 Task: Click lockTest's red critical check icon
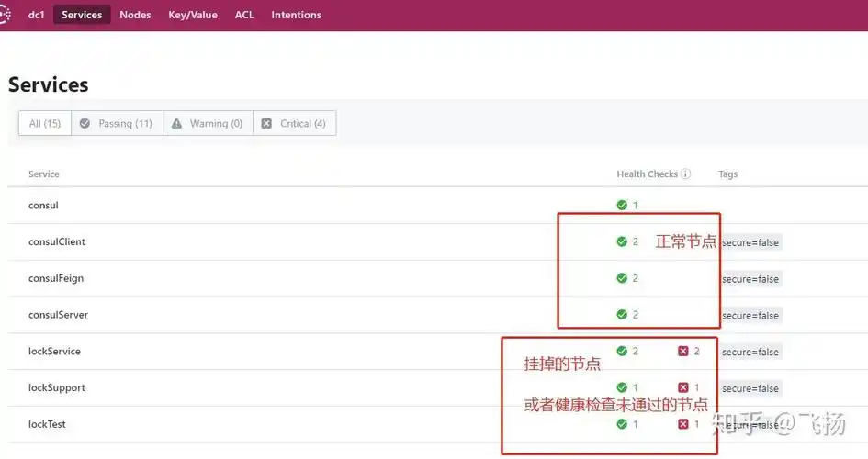click(683, 424)
